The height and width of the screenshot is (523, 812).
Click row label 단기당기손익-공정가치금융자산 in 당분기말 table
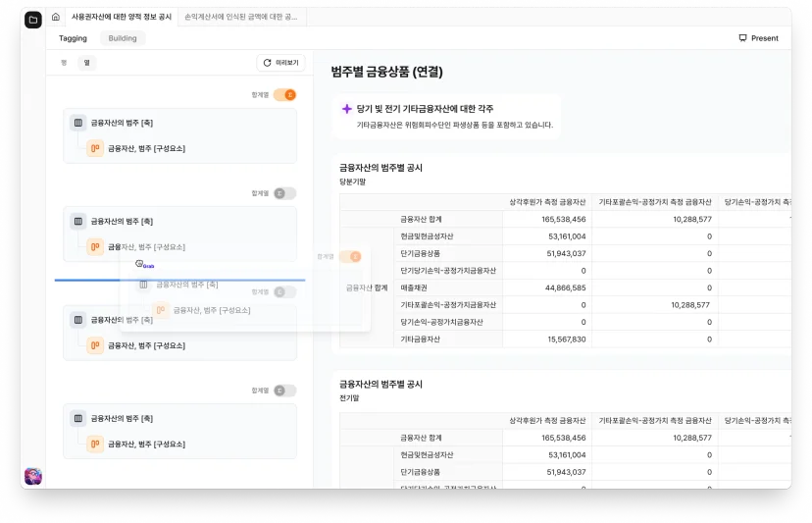(448, 271)
